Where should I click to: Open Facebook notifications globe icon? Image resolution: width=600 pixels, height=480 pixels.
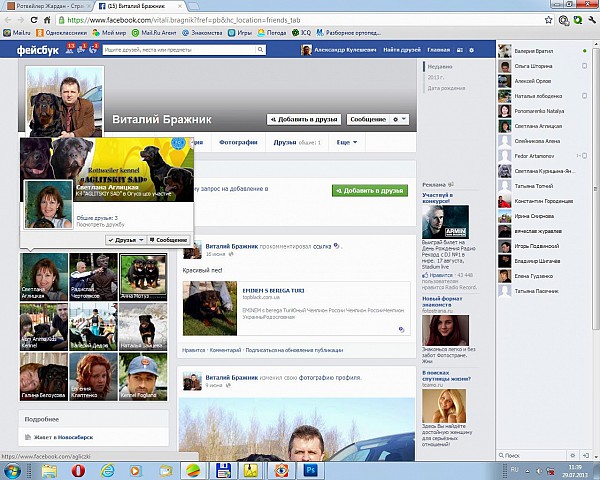tap(93, 49)
